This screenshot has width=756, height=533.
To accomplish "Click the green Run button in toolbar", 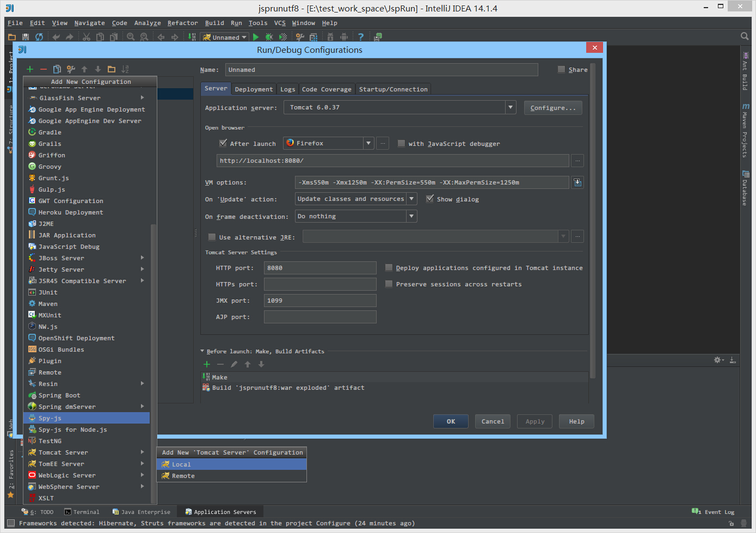I will point(256,37).
